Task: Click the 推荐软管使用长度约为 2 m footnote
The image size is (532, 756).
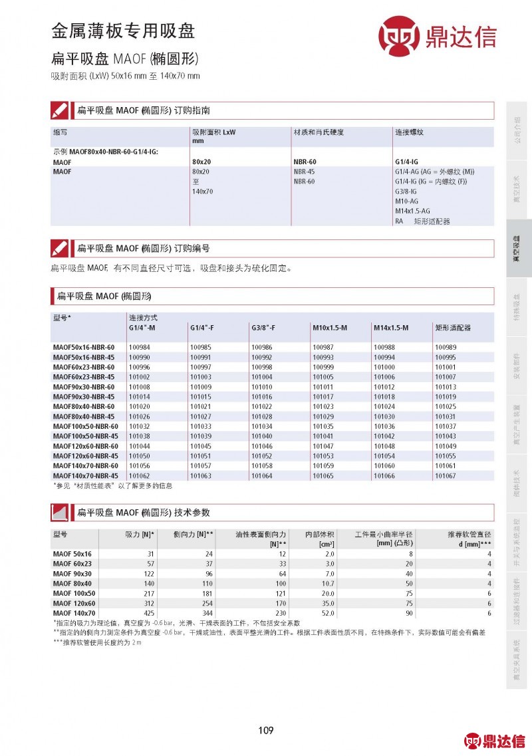Action: (97, 643)
